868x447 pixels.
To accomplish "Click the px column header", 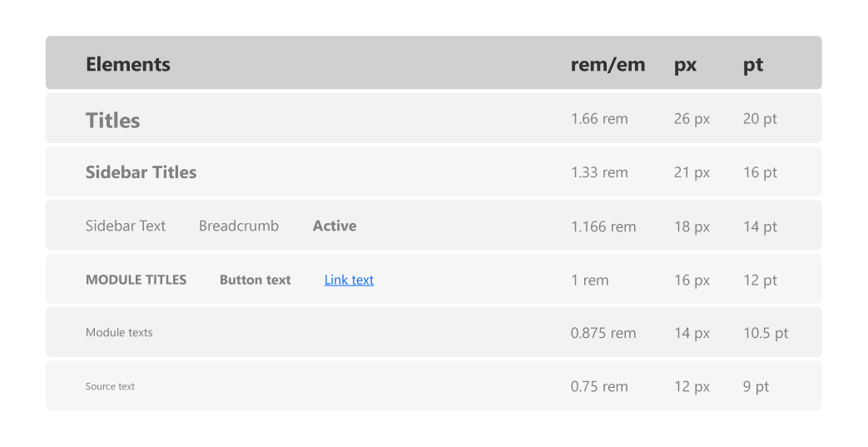I will 685,66.
